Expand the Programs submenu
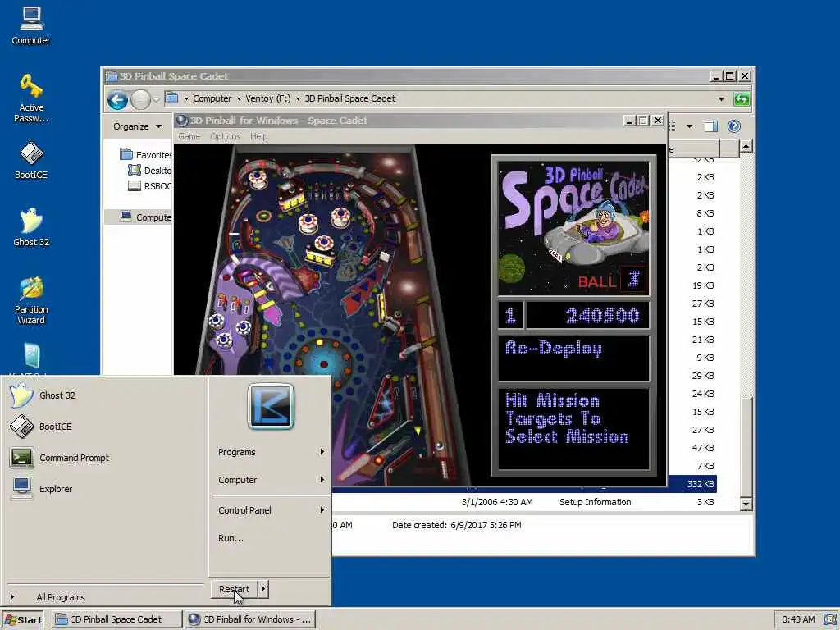 (x=271, y=452)
